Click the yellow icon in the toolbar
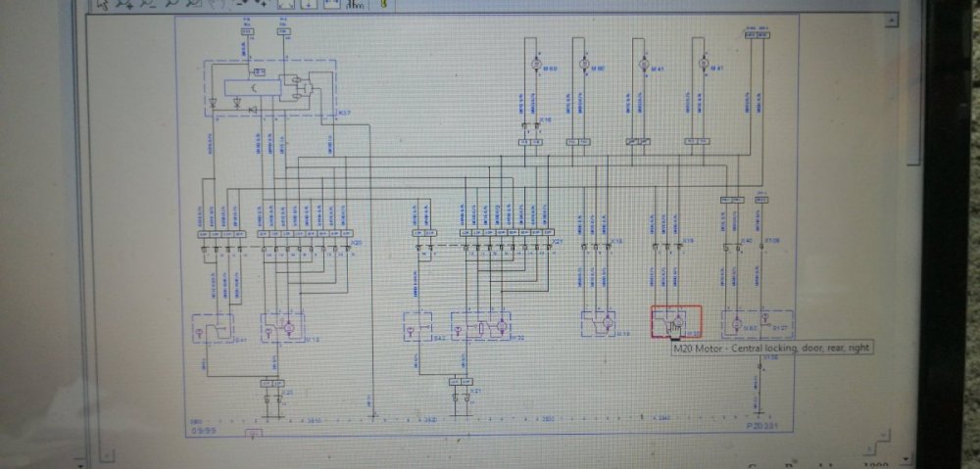 [384, 4]
